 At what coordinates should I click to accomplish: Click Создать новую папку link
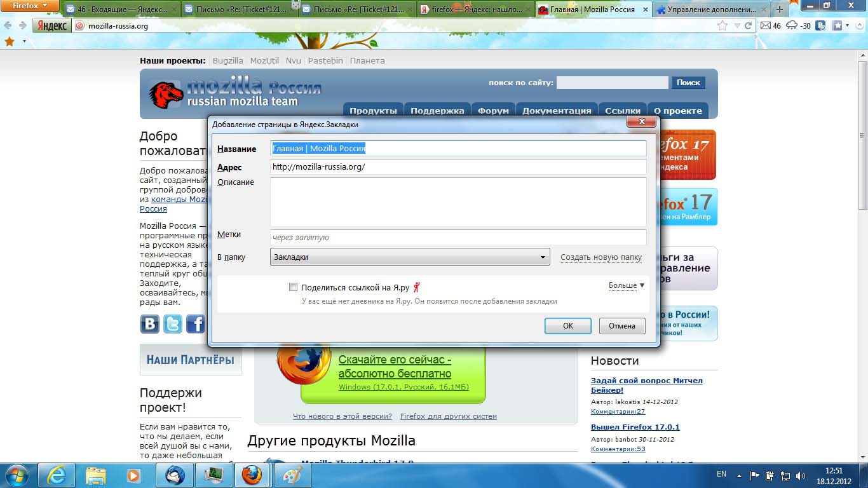click(601, 257)
